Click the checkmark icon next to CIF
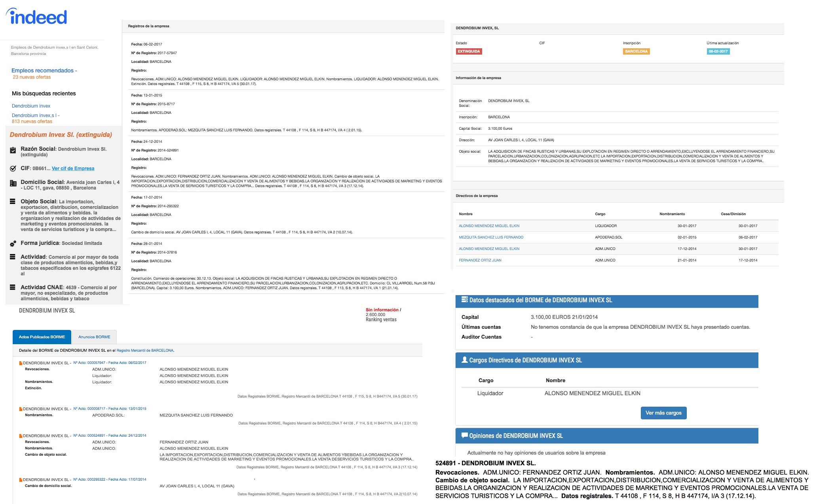This screenshot has width=817, height=504. 13,169
